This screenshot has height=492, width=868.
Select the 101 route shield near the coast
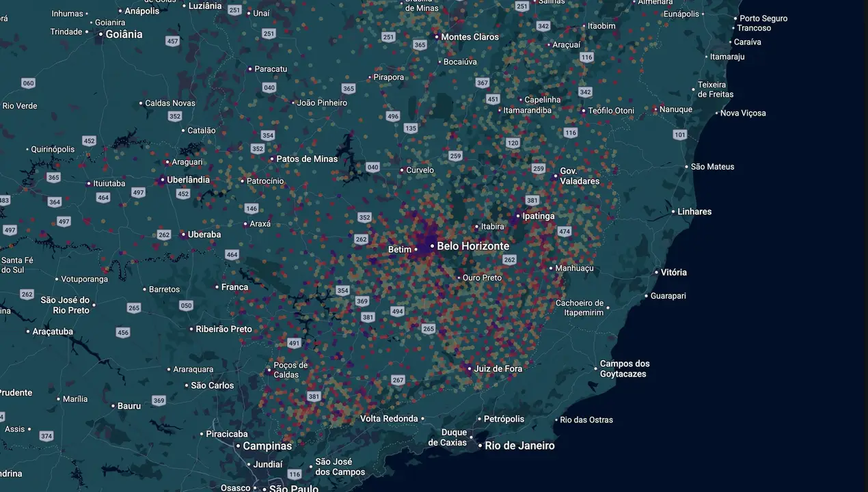pos(679,135)
